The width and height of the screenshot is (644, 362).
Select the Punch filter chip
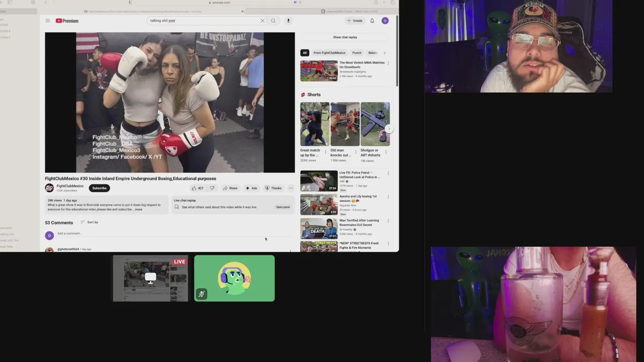tap(357, 53)
